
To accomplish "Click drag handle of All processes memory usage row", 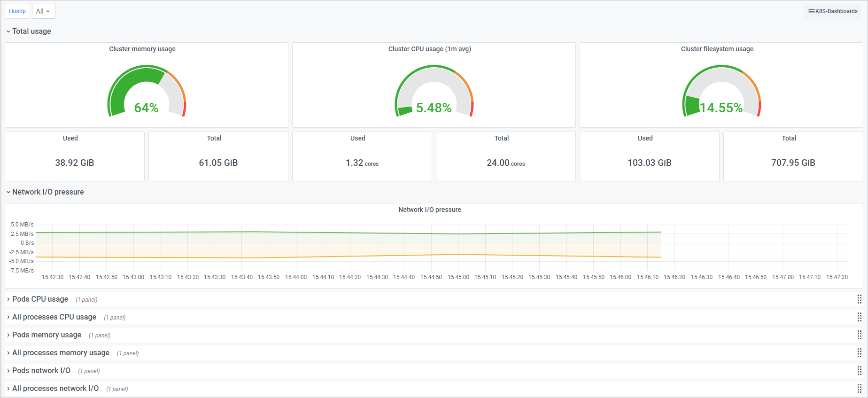I will coord(859,353).
